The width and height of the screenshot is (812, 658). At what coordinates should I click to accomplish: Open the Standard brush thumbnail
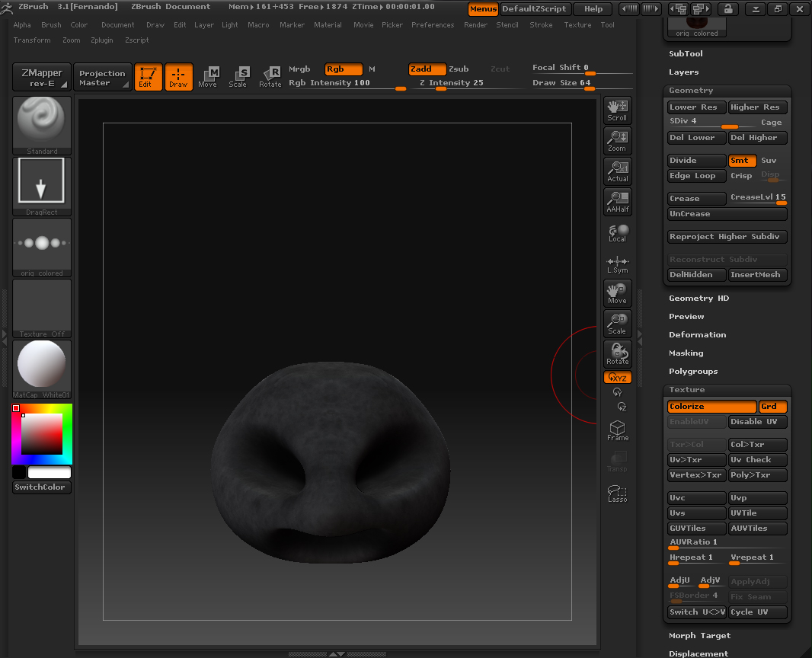(42, 125)
